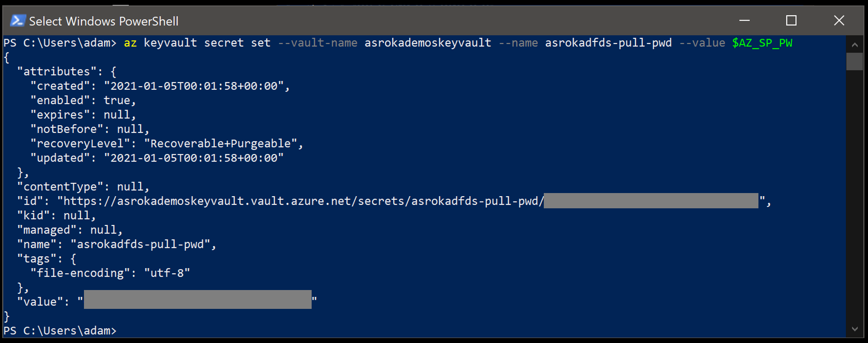This screenshot has width=868, height=343.
Task: Click the "Select Windows PowerShell" title text
Action: (104, 21)
